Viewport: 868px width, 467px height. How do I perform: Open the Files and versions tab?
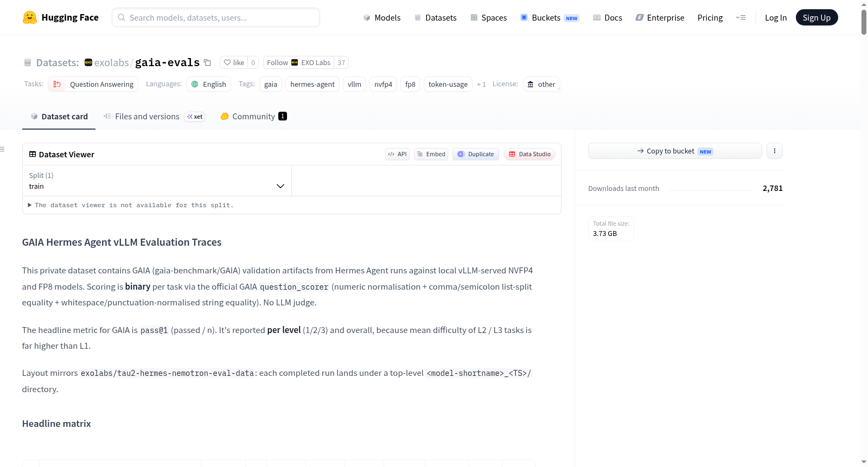pos(154,116)
